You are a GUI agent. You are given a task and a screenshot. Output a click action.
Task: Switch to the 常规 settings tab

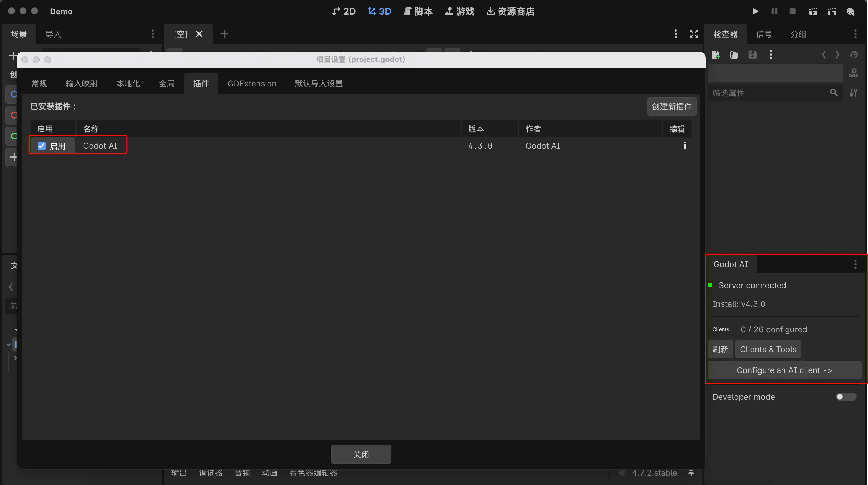pyautogui.click(x=39, y=84)
